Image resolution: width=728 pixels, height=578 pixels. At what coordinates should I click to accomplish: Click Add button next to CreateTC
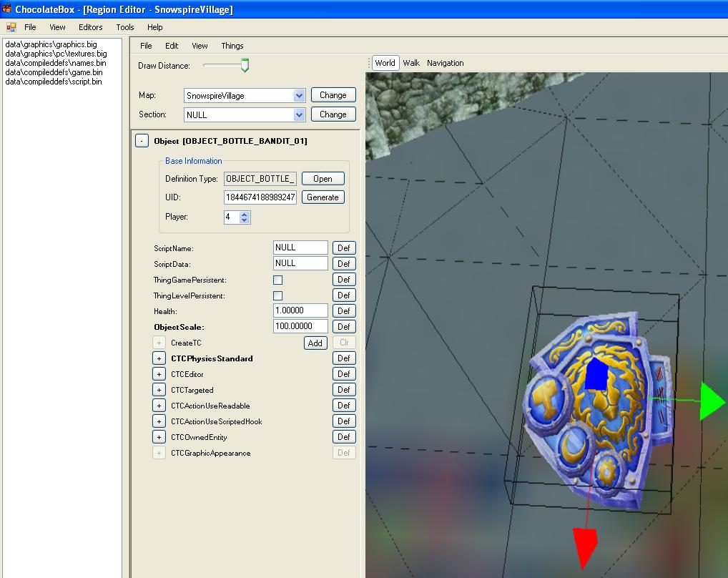pyautogui.click(x=315, y=343)
